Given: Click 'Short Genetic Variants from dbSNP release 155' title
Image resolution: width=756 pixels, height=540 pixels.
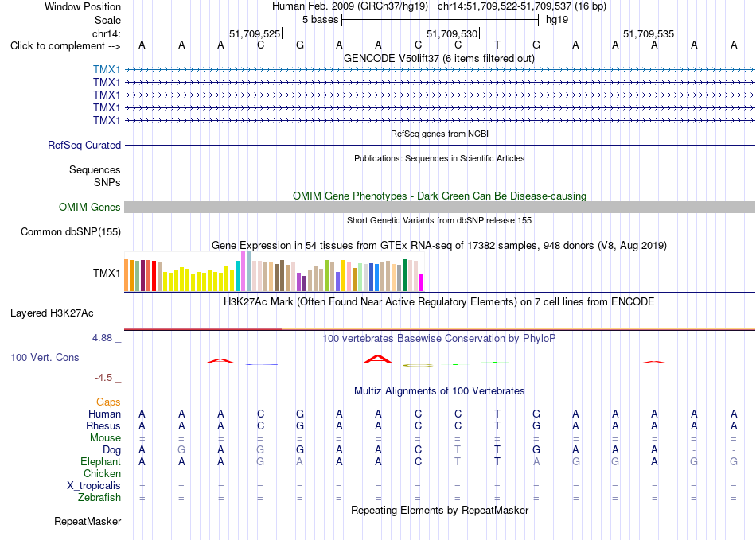Looking at the screenshot, I should [439, 220].
